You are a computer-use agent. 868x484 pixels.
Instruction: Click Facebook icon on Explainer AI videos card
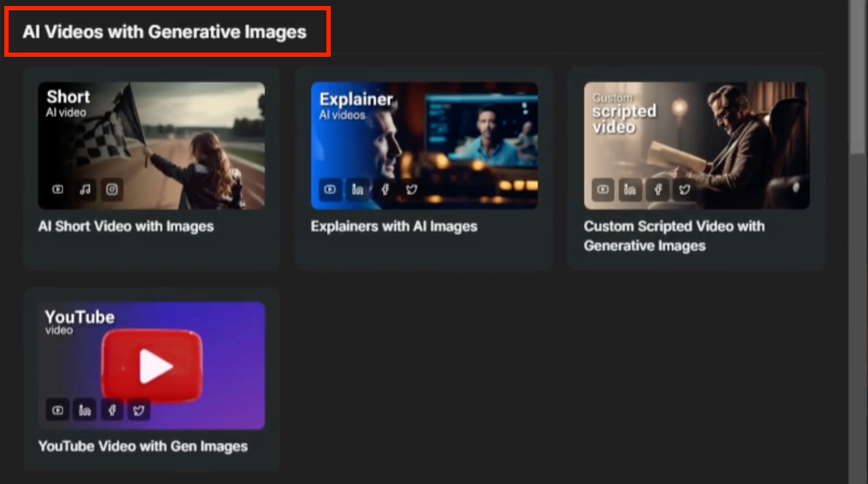tap(385, 189)
